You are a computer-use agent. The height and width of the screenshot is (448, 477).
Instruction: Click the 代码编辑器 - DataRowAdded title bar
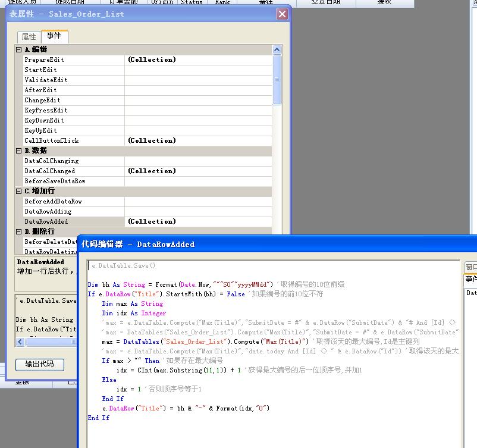click(x=277, y=244)
